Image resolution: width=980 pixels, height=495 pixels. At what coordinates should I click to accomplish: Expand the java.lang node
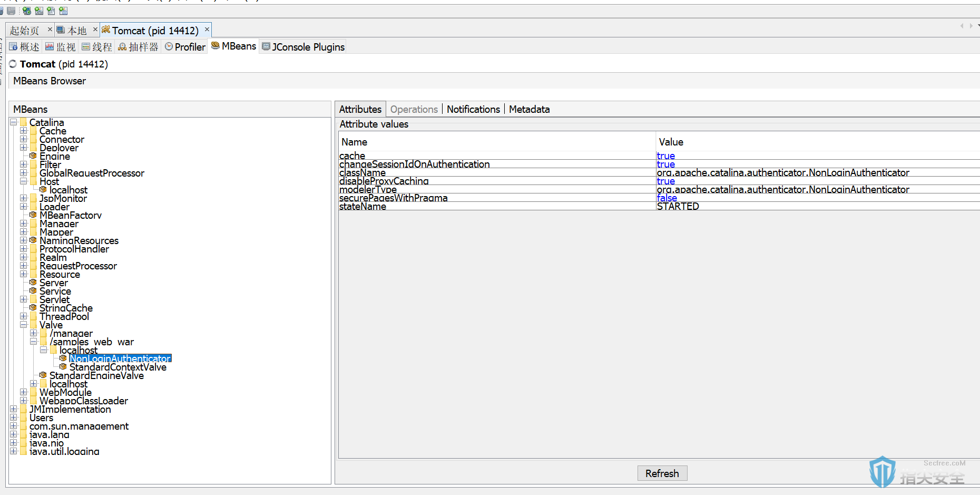pos(14,434)
